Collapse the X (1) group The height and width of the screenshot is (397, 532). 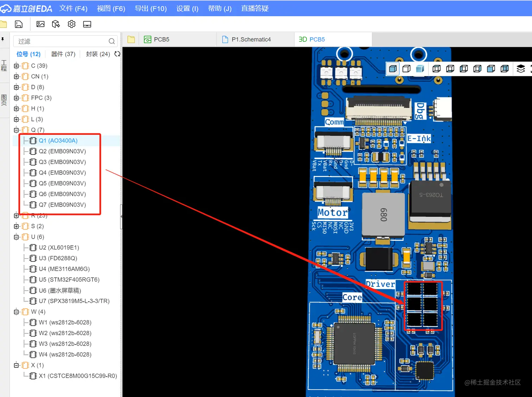click(17, 365)
